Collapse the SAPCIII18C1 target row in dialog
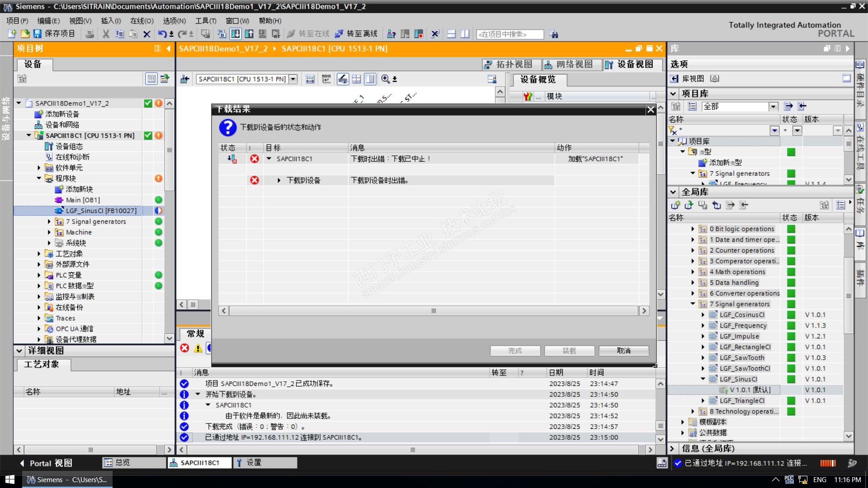 click(x=269, y=159)
